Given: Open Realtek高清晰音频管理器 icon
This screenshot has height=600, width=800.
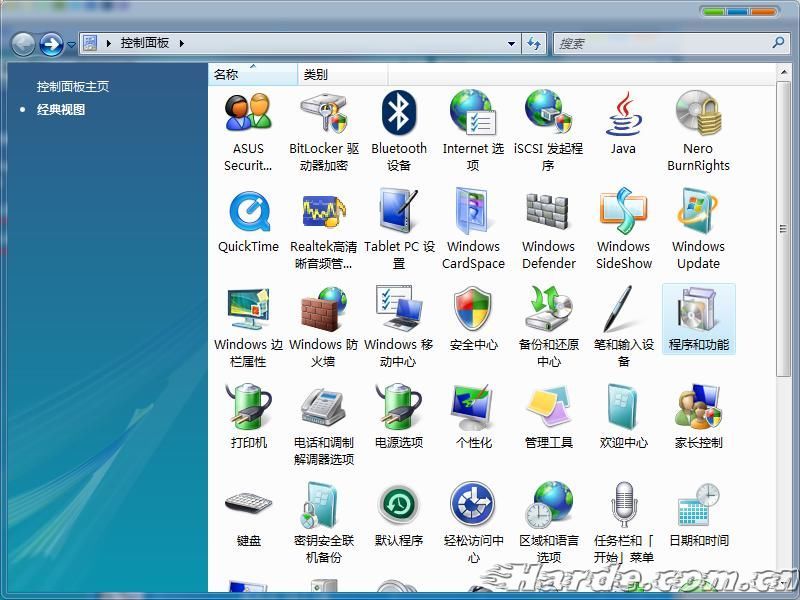Looking at the screenshot, I should tap(323, 230).
